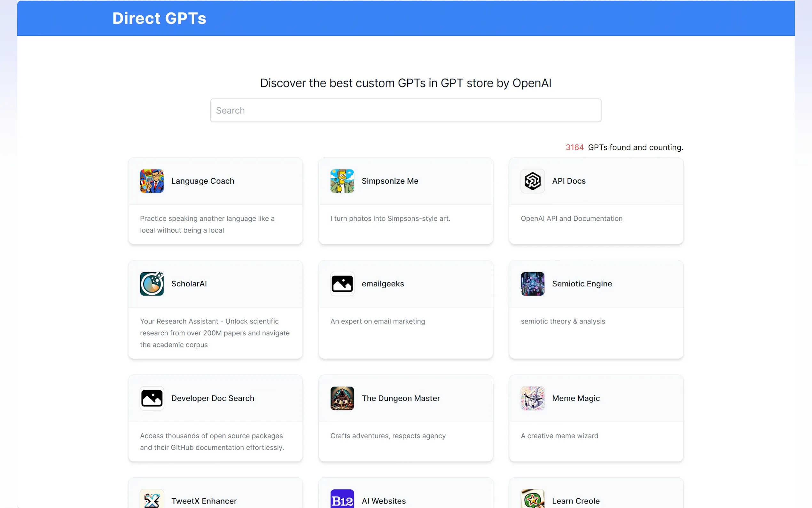
Task: Click the Meme Magic wizard icon
Action: tap(532, 398)
